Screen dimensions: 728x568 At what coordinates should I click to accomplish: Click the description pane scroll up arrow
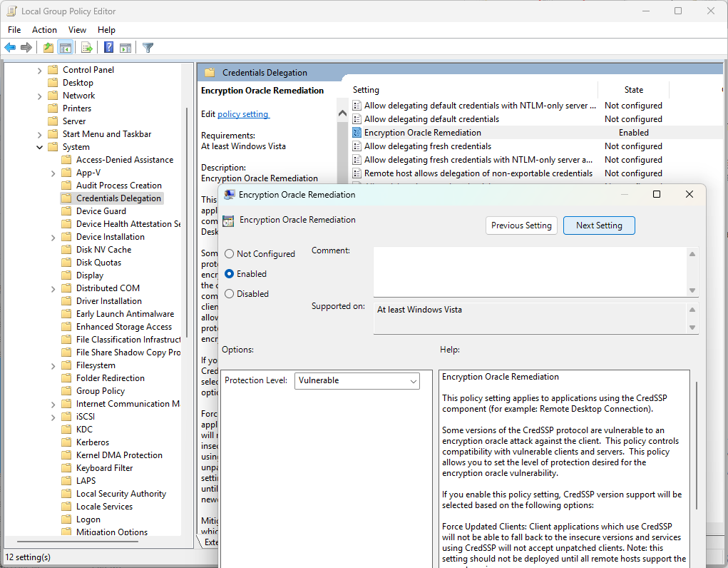pos(343,113)
